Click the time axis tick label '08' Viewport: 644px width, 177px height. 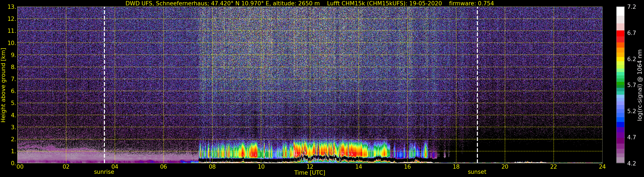pos(212,167)
